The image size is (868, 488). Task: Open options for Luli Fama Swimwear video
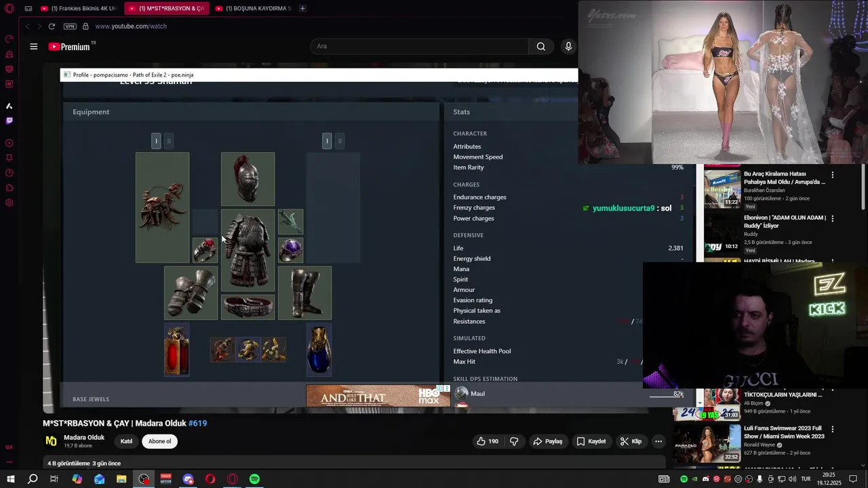[833, 429]
